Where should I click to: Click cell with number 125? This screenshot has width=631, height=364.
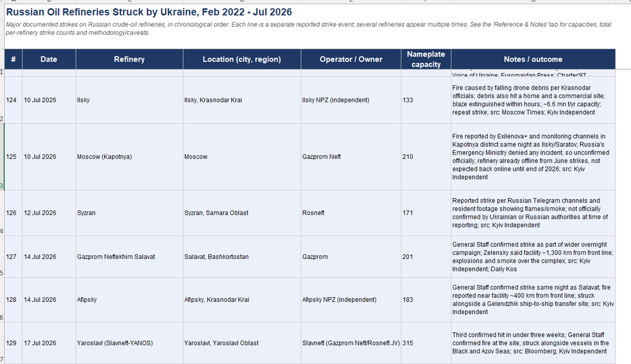pyautogui.click(x=13, y=157)
